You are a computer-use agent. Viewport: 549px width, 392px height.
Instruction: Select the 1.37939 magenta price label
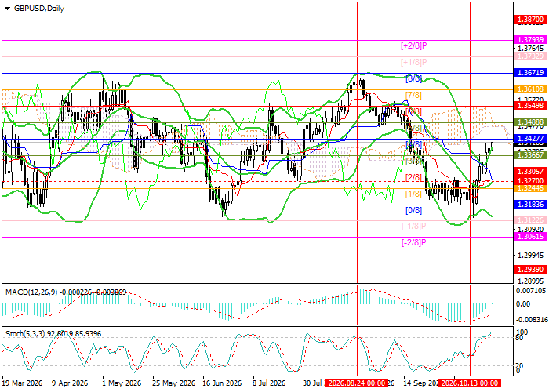click(531, 40)
